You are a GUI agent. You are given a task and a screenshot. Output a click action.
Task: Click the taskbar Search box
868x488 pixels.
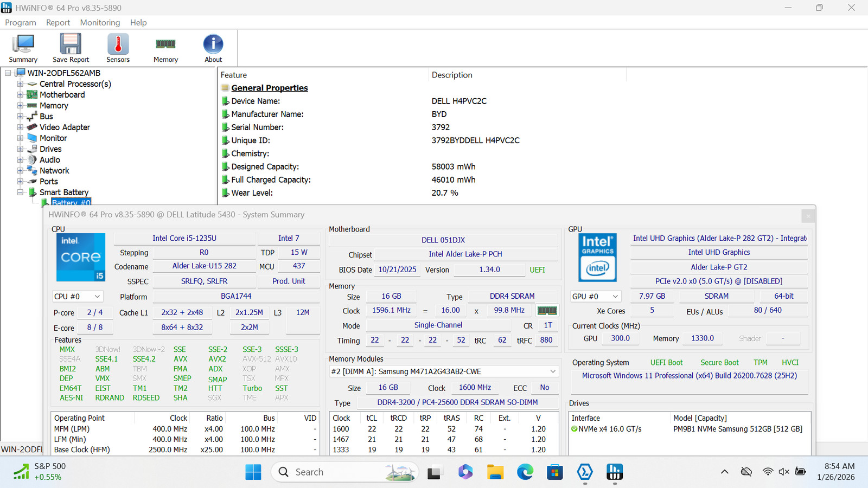(345, 472)
